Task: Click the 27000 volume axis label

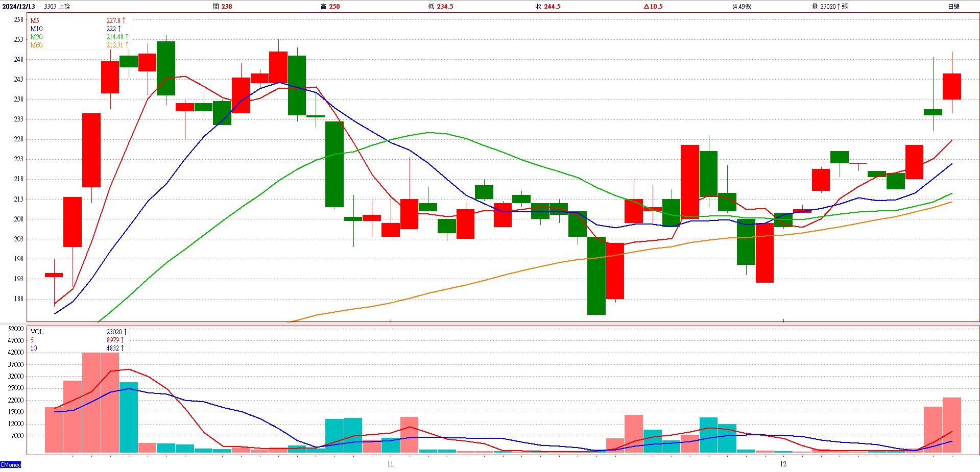Action: point(16,388)
